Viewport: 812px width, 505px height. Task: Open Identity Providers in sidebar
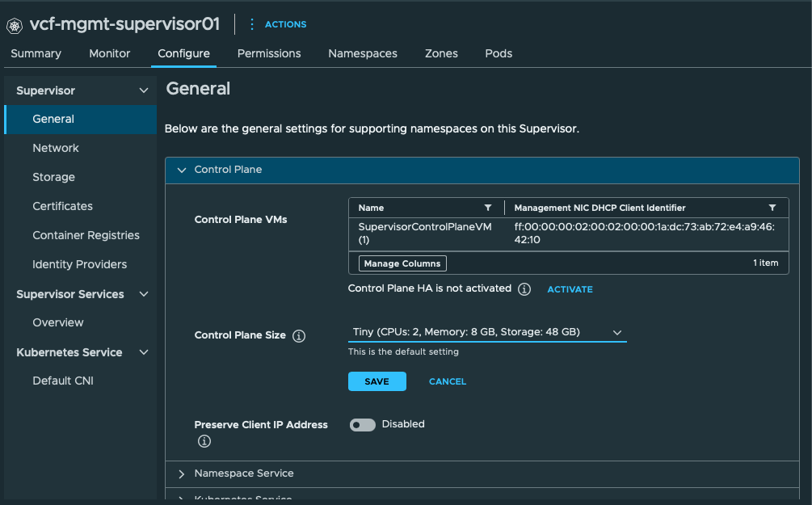(x=80, y=264)
